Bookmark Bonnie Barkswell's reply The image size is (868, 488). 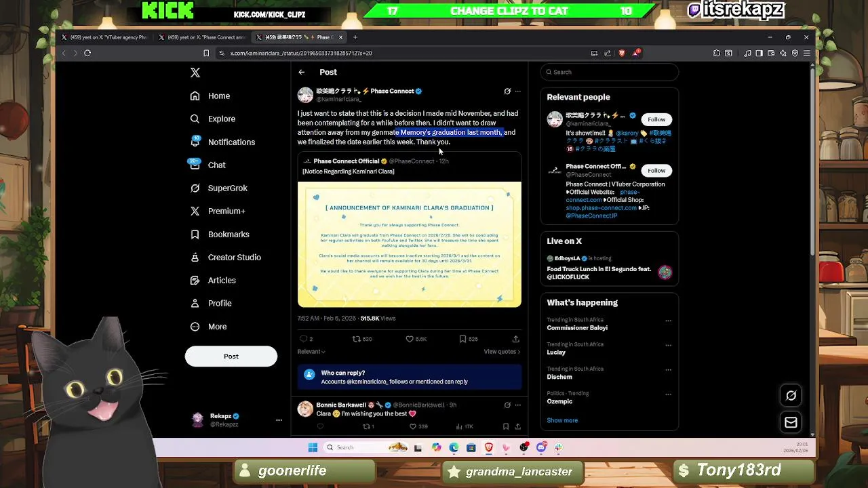(x=506, y=427)
